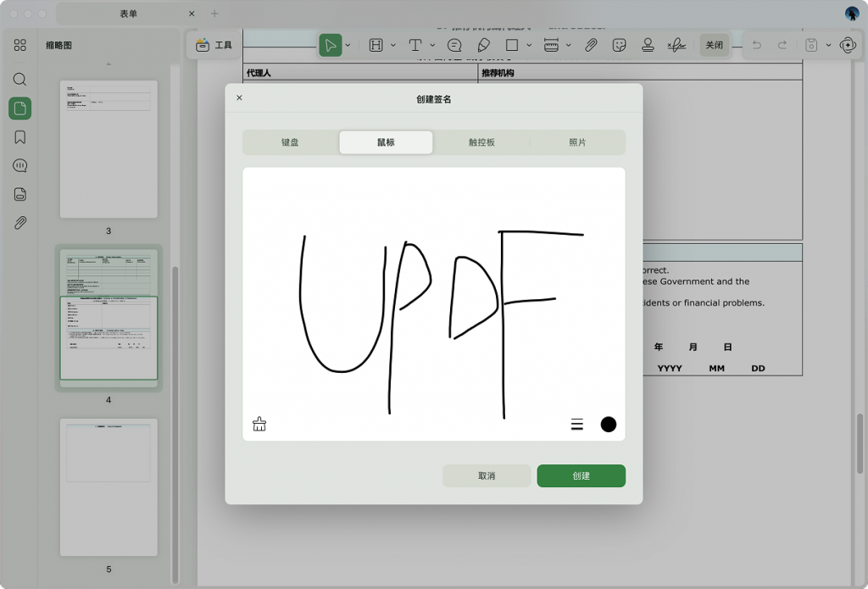The width and height of the screenshot is (868, 589).
Task: Expand the save options dropdown arrow
Action: point(829,45)
